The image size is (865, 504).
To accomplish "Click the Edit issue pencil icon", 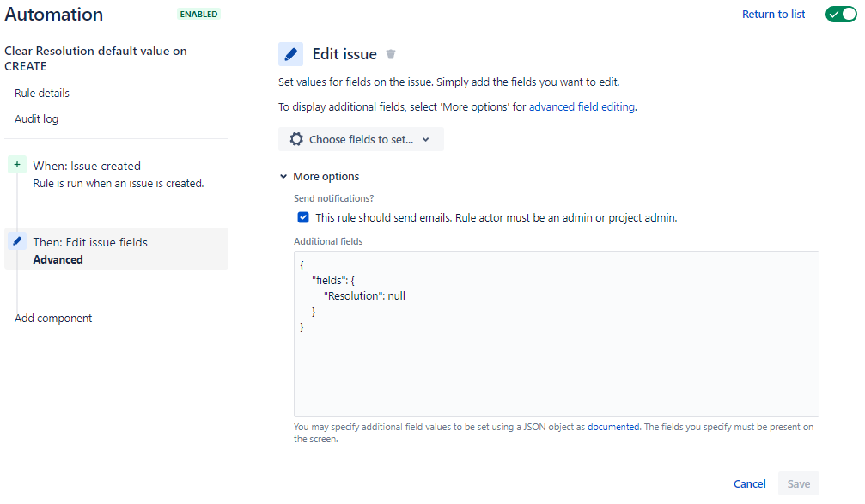I will [x=290, y=53].
